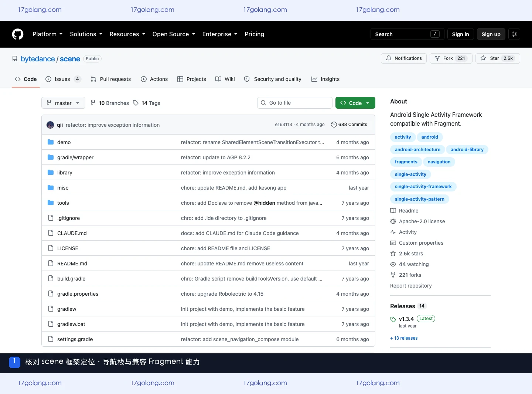Click the Sign in button

[x=460, y=34]
